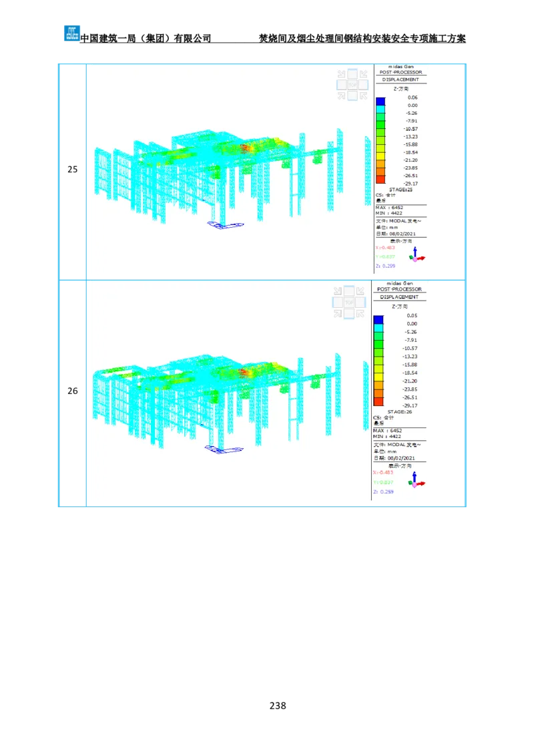Click the blue logo icon above the figures
The height and width of the screenshot is (756, 534).
(71, 32)
